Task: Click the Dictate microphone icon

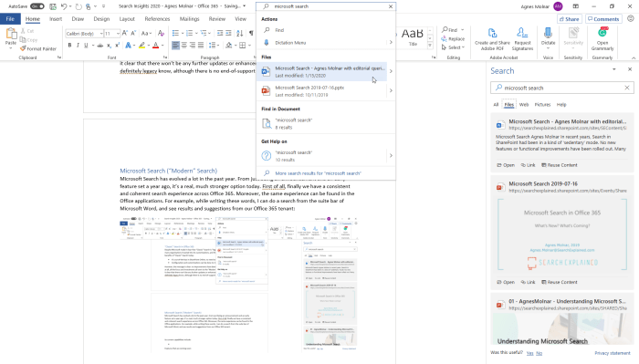Action: click(x=548, y=34)
